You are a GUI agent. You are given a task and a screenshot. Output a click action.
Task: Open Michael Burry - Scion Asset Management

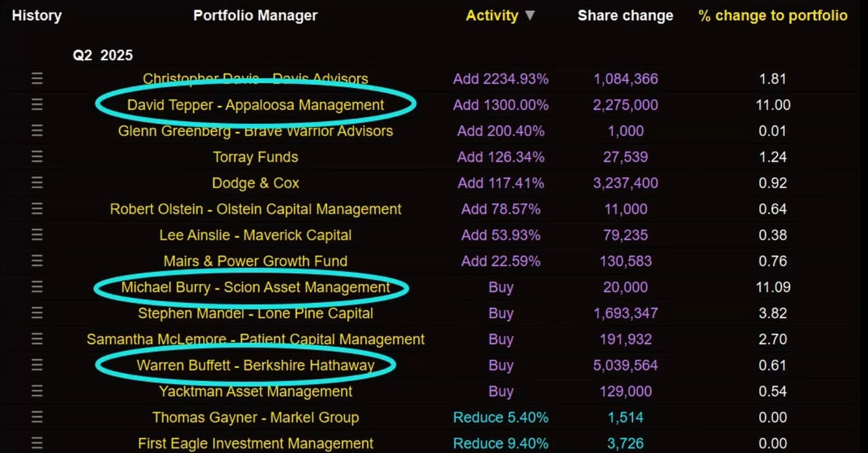coord(255,287)
